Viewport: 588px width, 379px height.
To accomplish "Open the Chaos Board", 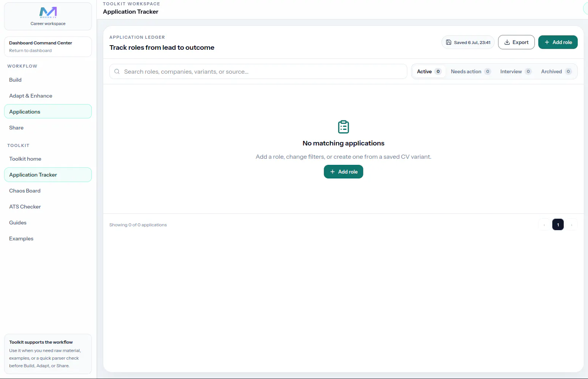I will (x=48, y=191).
